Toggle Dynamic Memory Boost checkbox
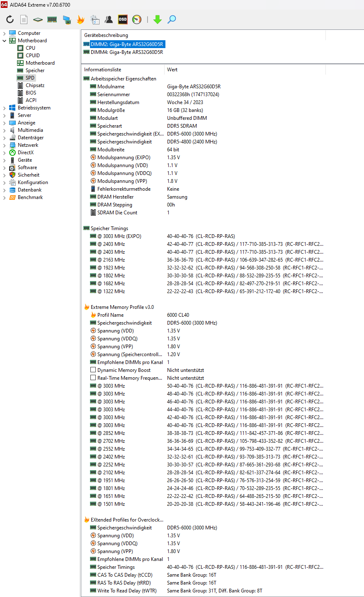Image resolution: width=364 pixels, height=597 pixels. click(x=93, y=370)
